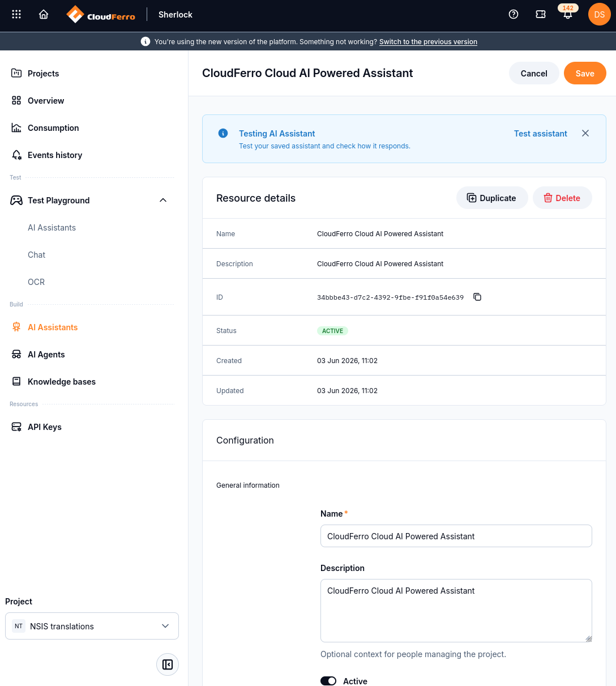Click the orange Save button
The width and height of the screenshot is (616, 686).
585,73
